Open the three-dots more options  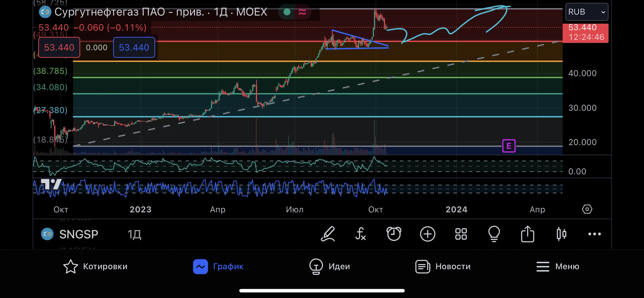(x=594, y=234)
